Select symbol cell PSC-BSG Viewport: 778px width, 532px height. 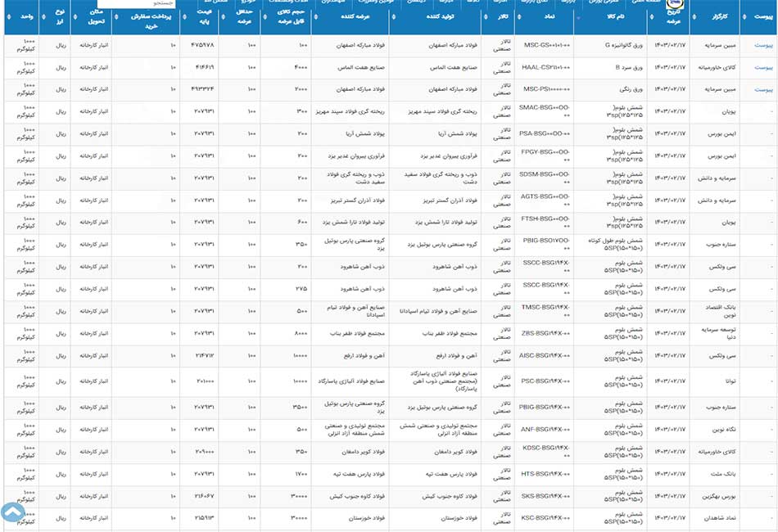(x=545, y=381)
